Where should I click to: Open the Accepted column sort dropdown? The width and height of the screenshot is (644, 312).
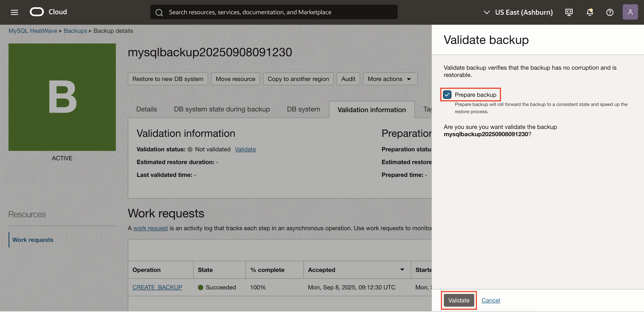coord(402,270)
